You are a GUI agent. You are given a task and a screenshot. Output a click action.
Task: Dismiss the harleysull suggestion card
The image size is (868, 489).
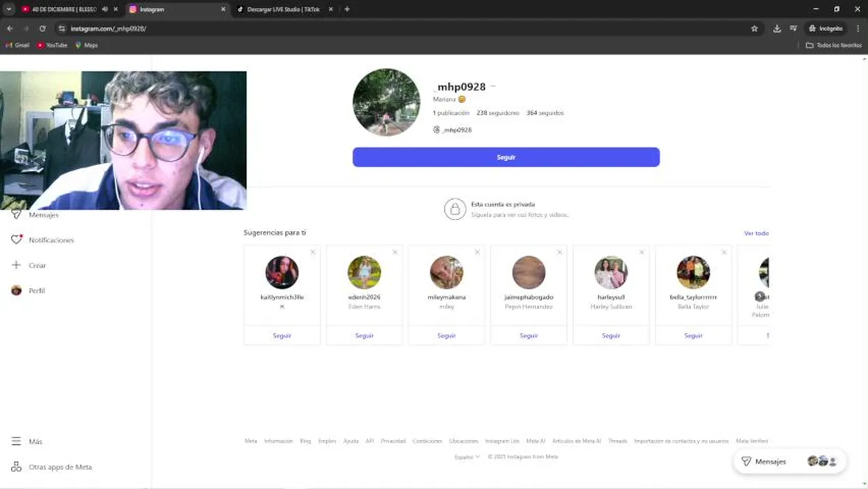click(641, 252)
